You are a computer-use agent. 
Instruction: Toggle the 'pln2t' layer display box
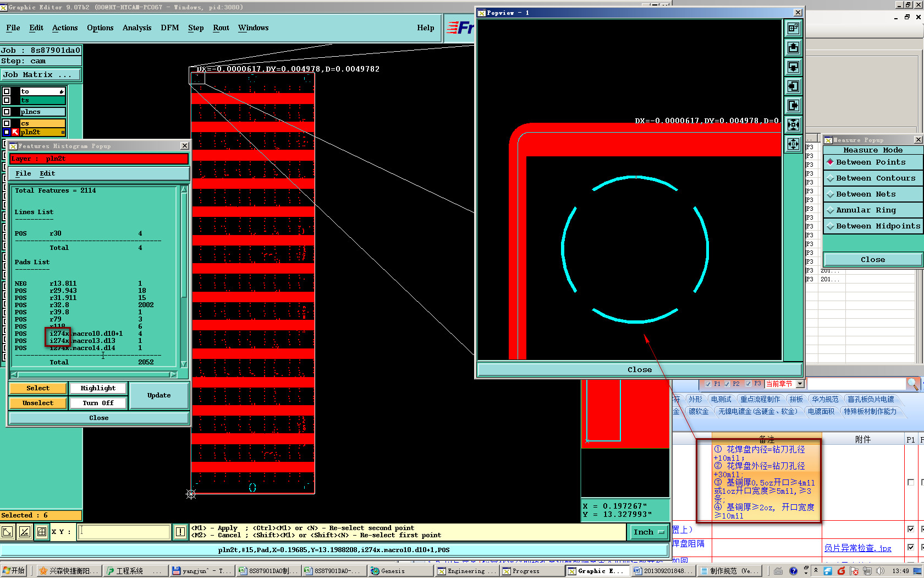[x=7, y=132]
